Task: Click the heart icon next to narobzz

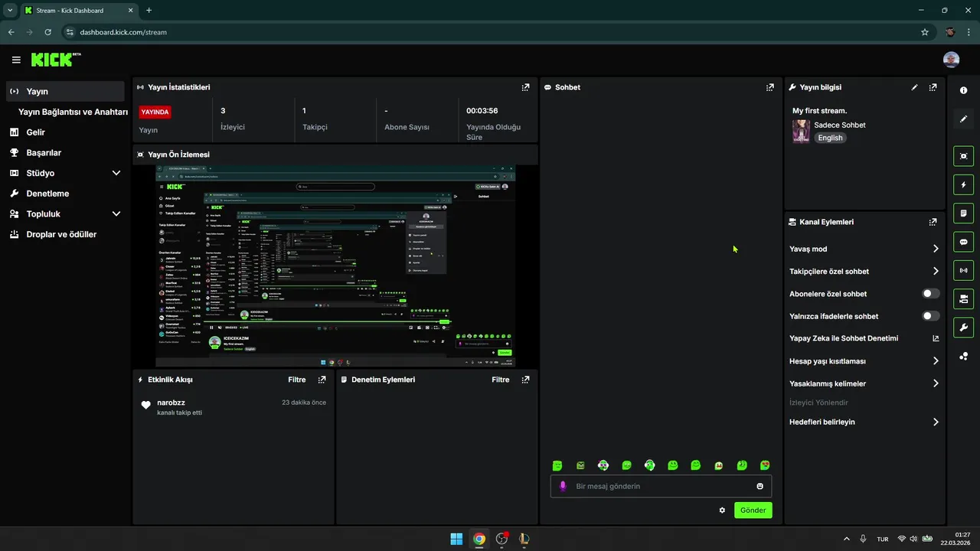Action: click(146, 406)
